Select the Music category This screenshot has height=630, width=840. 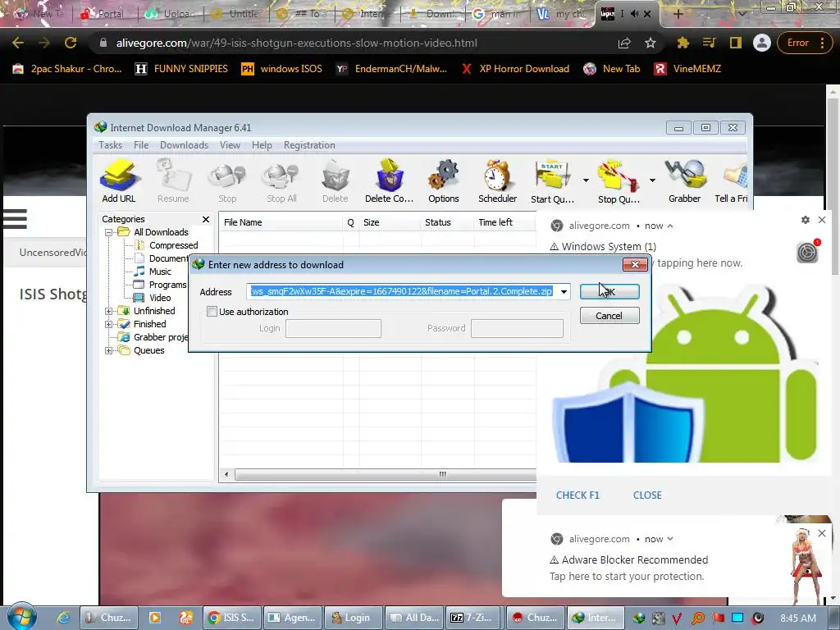[153, 272]
